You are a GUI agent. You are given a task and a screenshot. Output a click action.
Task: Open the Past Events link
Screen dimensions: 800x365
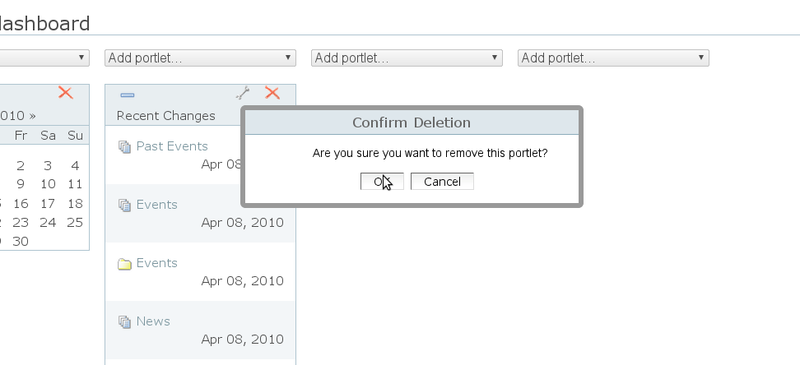pos(172,146)
